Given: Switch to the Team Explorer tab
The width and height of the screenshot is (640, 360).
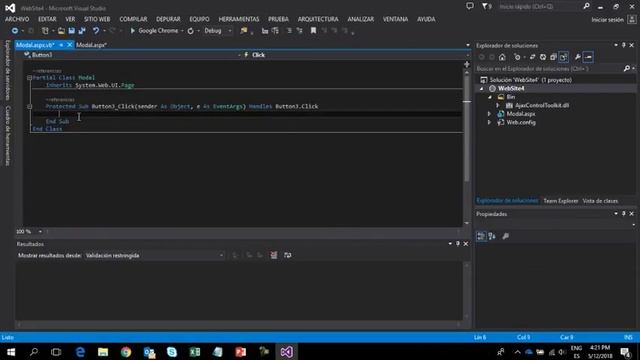Looking at the screenshot, I should click(560, 201).
